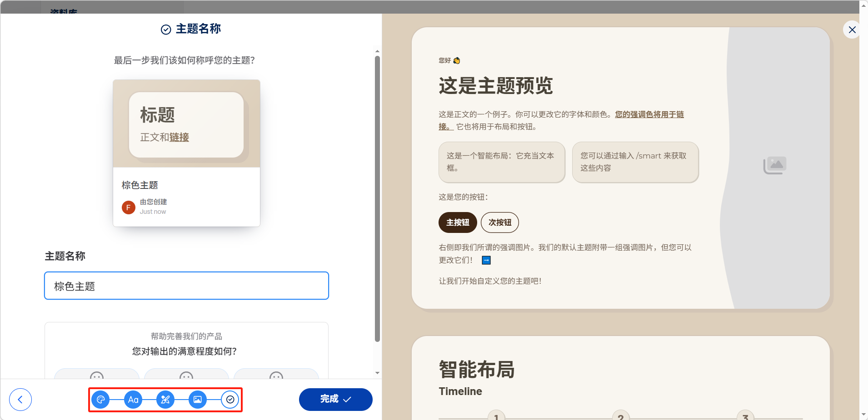Select the 棕色主题 theme card thumbnail
868x420 pixels.
pyautogui.click(x=186, y=124)
